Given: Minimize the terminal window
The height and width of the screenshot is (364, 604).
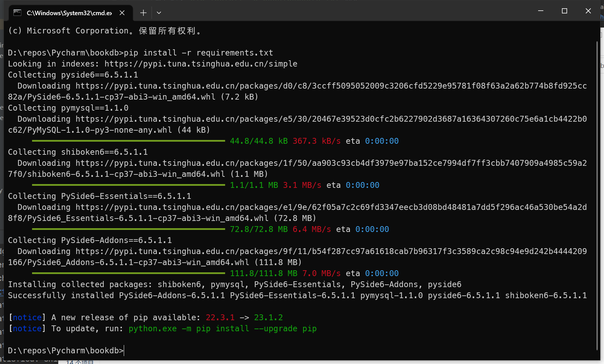Looking at the screenshot, I should click(541, 11).
